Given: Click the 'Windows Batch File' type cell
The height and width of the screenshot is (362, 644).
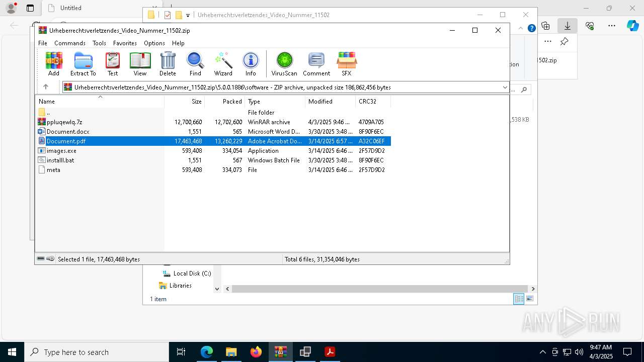Looking at the screenshot, I should (x=274, y=160).
